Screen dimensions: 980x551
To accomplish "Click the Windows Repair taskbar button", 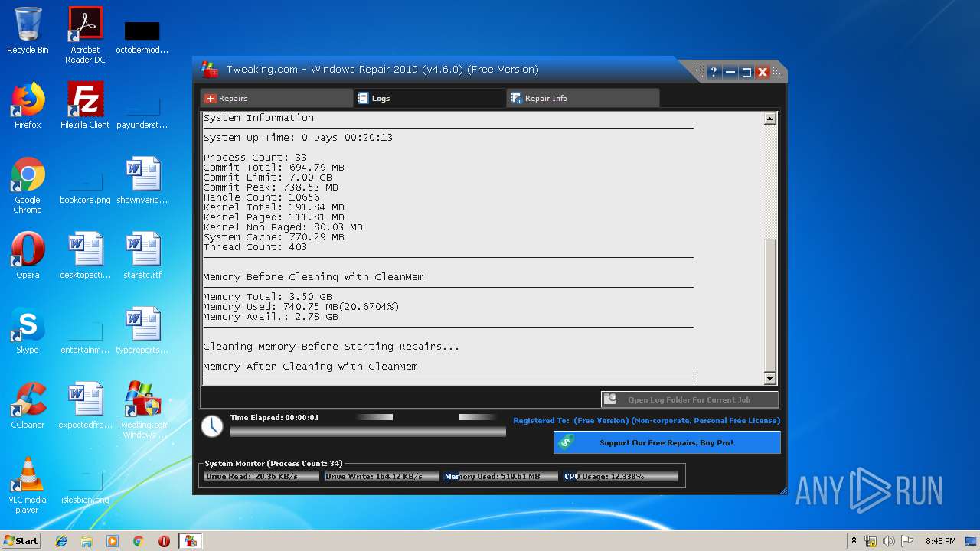I will click(x=190, y=541).
